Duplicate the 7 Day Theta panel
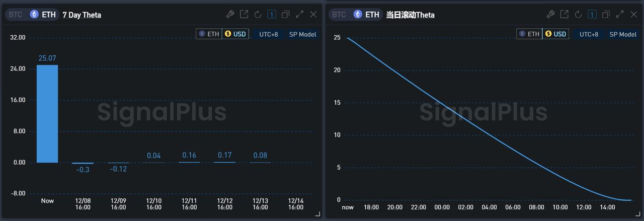 tap(285, 15)
